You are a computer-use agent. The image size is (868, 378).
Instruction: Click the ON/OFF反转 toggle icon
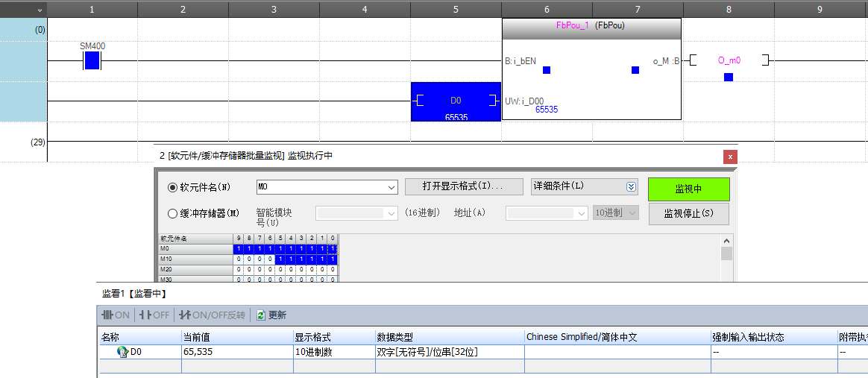coord(213,315)
